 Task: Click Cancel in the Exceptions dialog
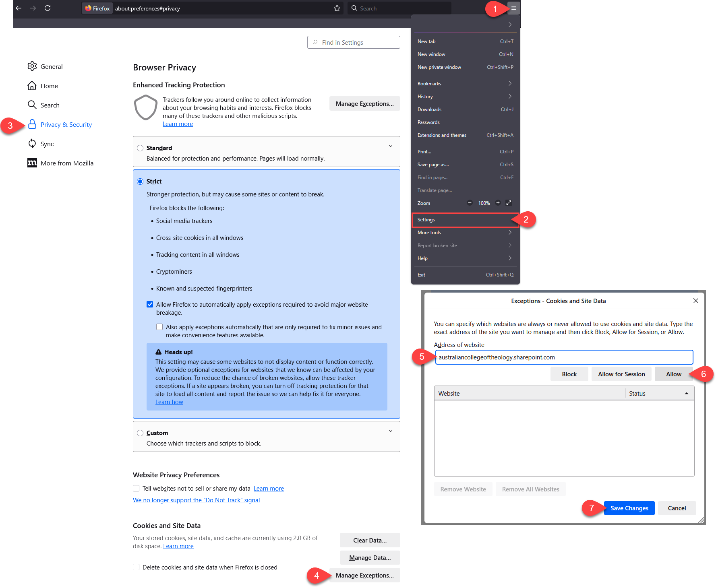(x=677, y=508)
